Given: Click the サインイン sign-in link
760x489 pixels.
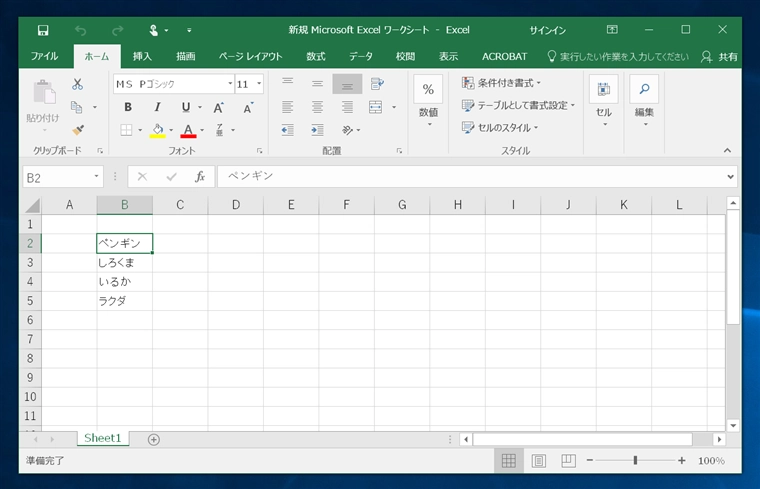Looking at the screenshot, I should (x=548, y=30).
